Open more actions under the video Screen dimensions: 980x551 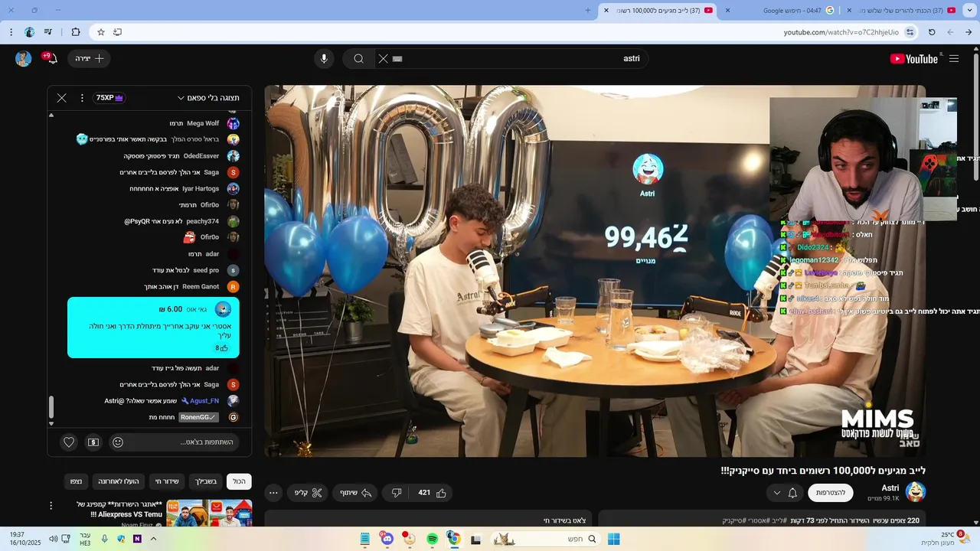pyautogui.click(x=273, y=493)
